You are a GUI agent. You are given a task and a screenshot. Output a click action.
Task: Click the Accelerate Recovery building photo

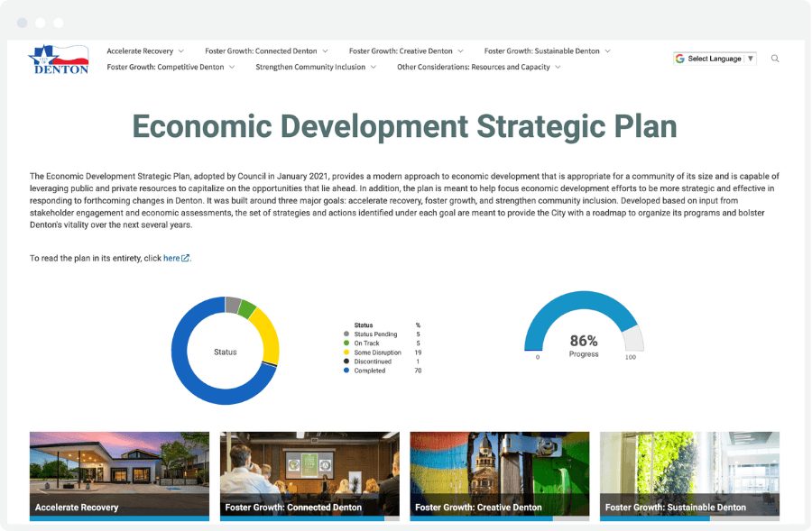coord(119,469)
